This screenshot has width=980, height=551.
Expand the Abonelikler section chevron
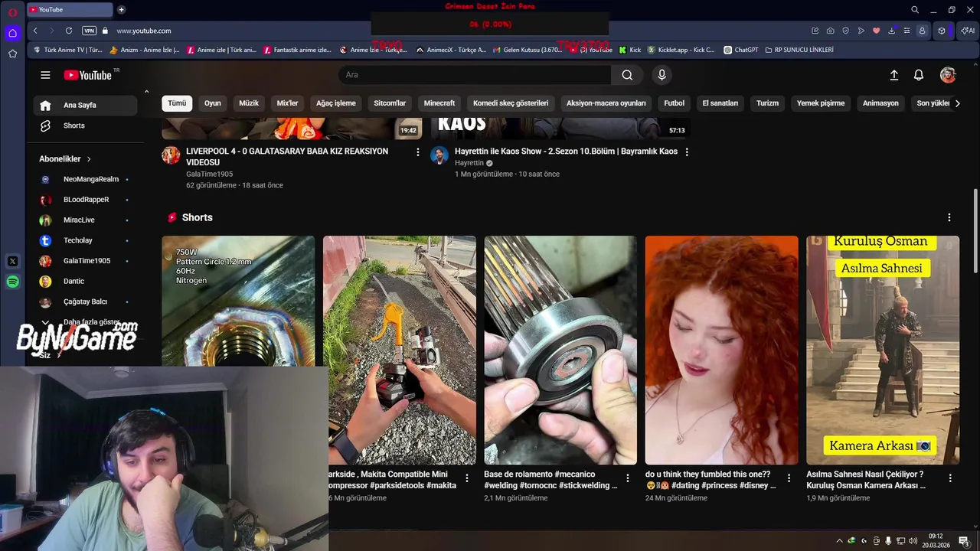point(89,159)
